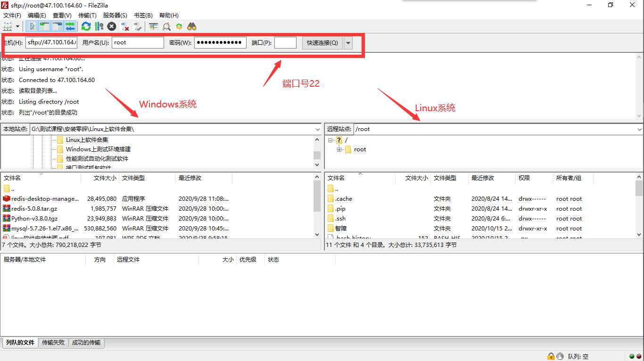Sort local files by 文件大小 column
Image resolution: width=644 pixels, height=361 pixels.
point(100,178)
